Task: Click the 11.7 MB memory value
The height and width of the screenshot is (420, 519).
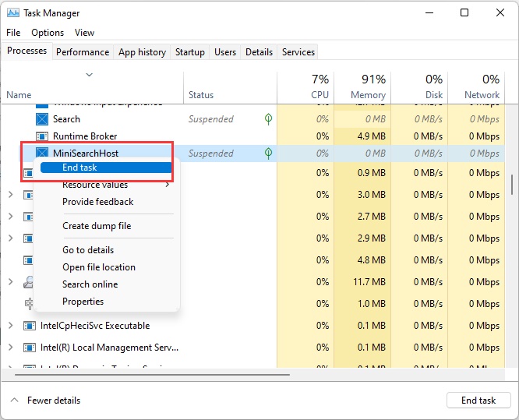Action: (369, 282)
